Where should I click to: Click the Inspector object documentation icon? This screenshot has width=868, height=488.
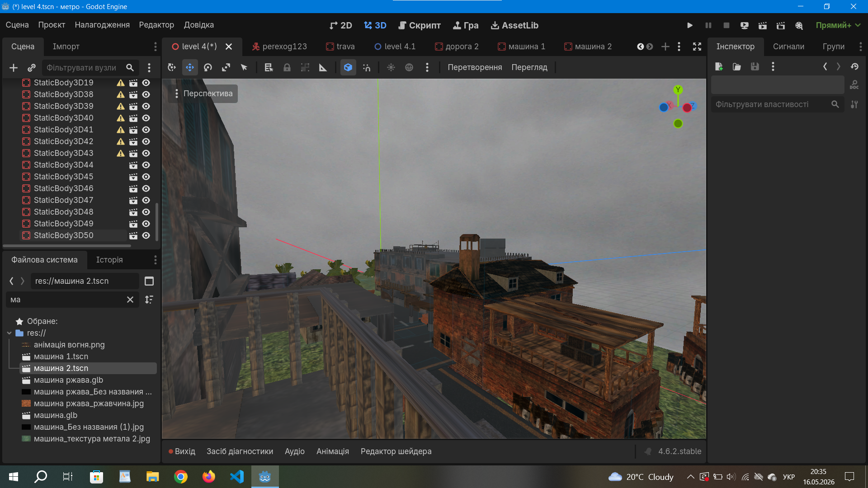[854, 85]
